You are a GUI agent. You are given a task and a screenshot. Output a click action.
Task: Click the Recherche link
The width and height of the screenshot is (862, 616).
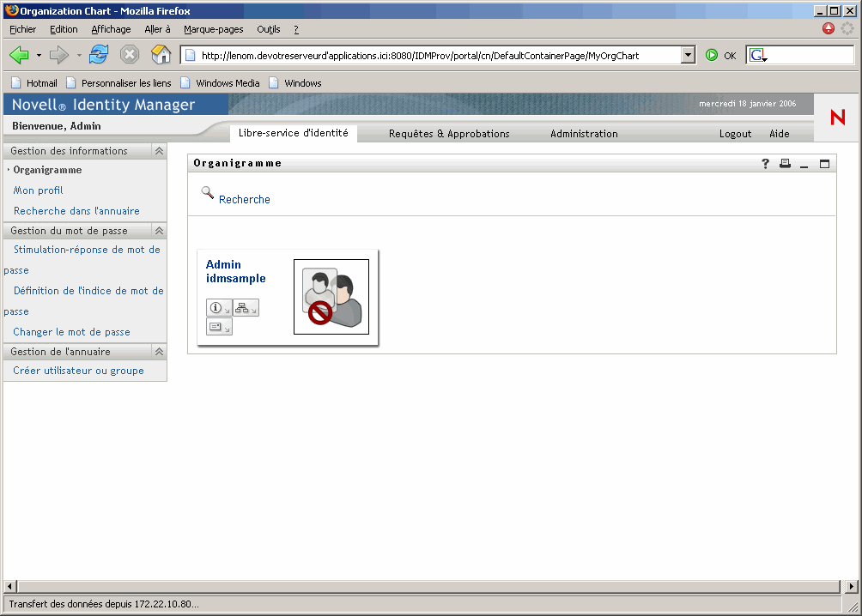click(x=245, y=200)
